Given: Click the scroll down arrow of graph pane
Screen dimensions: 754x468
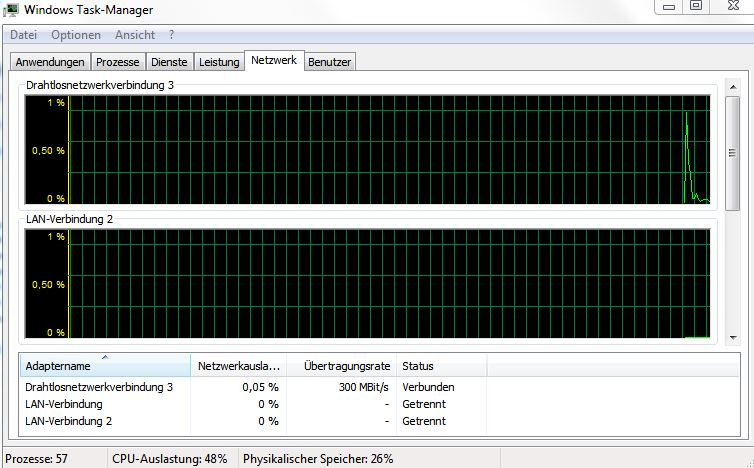Looking at the screenshot, I should [733, 338].
